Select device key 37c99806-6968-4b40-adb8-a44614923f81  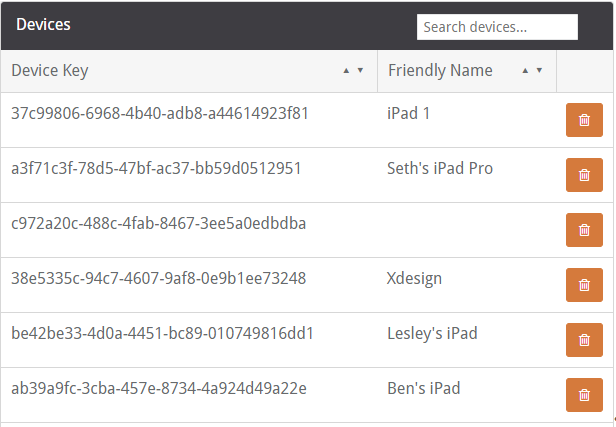pyautogui.click(x=160, y=114)
